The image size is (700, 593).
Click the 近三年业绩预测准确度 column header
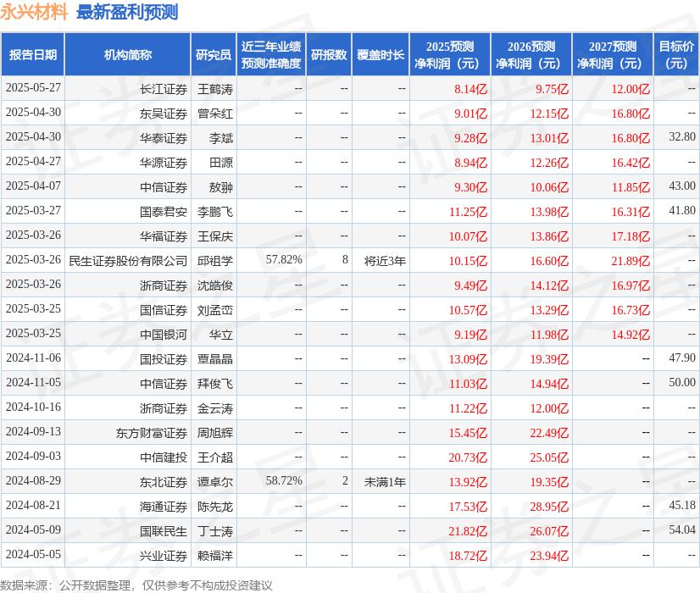click(x=271, y=54)
